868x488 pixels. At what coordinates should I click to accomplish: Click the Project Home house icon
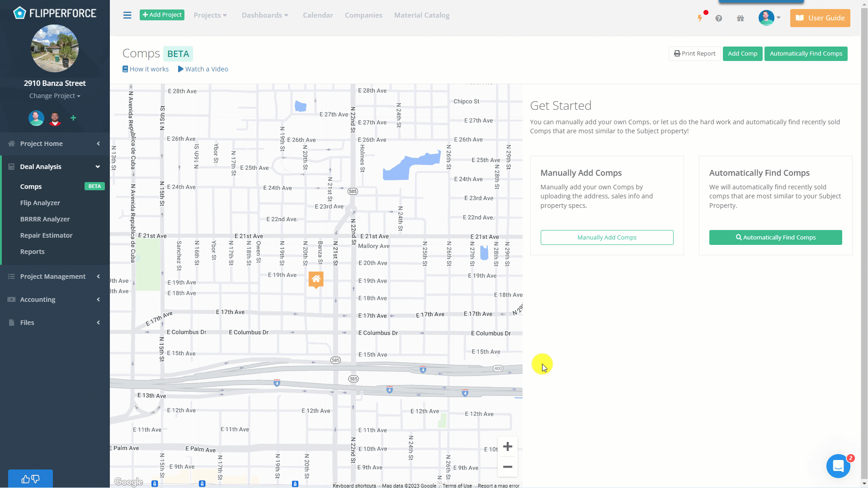(x=11, y=143)
